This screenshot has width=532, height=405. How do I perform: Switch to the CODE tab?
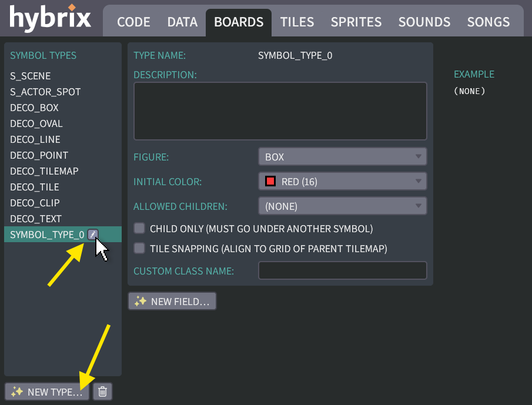coord(133,22)
